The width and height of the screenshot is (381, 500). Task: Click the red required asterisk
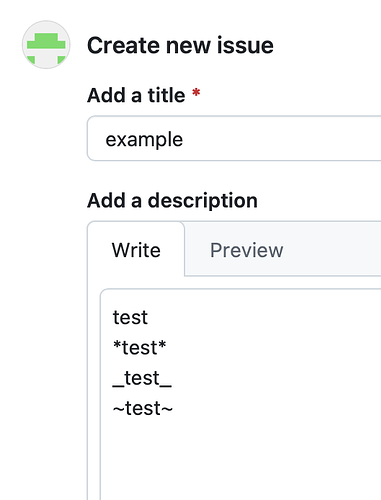point(196,92)
